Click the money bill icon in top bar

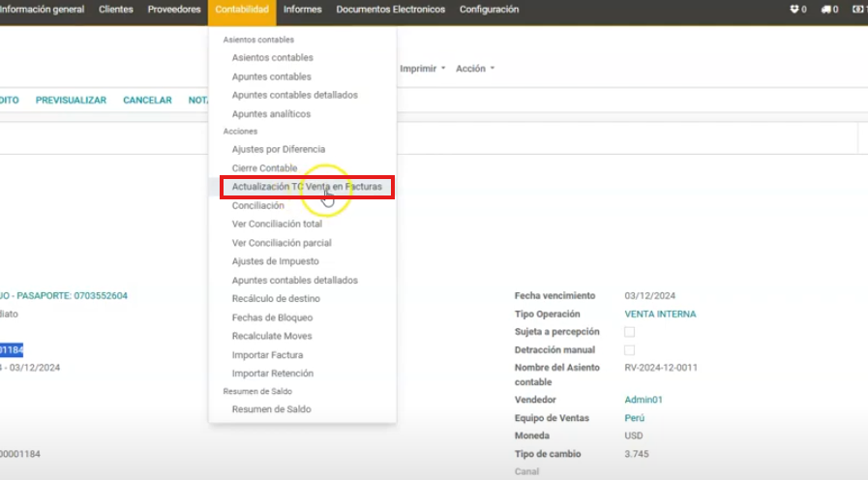tap(857, 10)
